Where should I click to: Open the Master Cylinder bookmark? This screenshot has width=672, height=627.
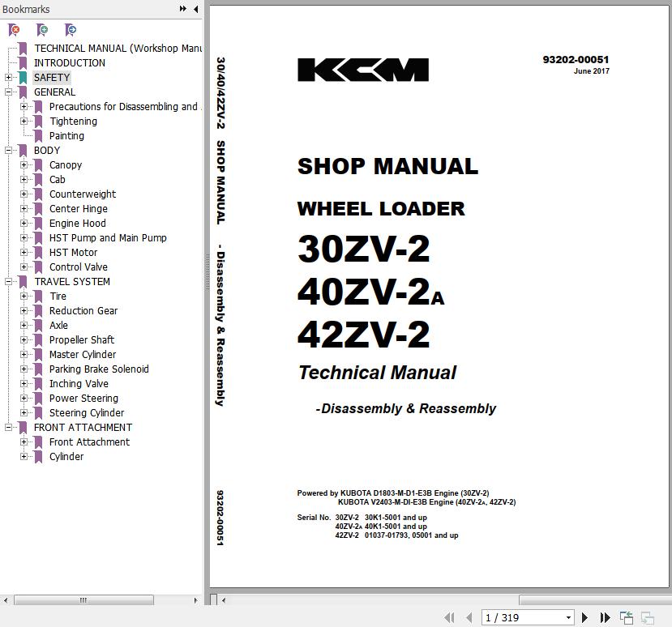click(83, 354)
